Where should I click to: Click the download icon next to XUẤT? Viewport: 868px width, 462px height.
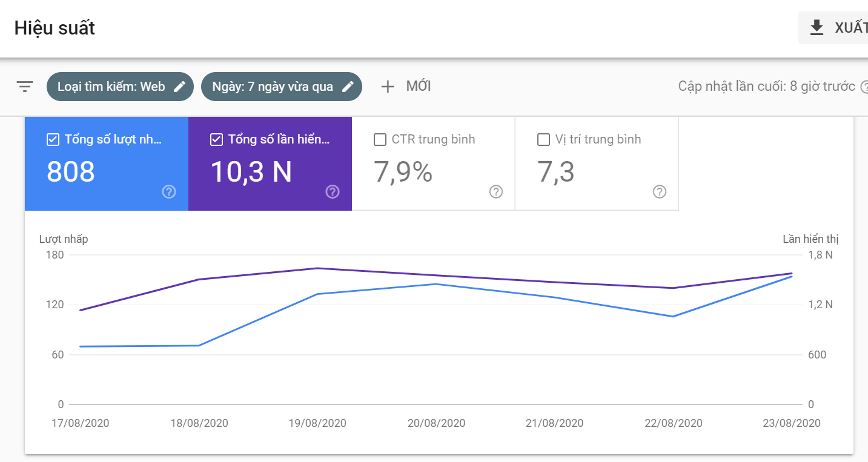tap(817, 28)
